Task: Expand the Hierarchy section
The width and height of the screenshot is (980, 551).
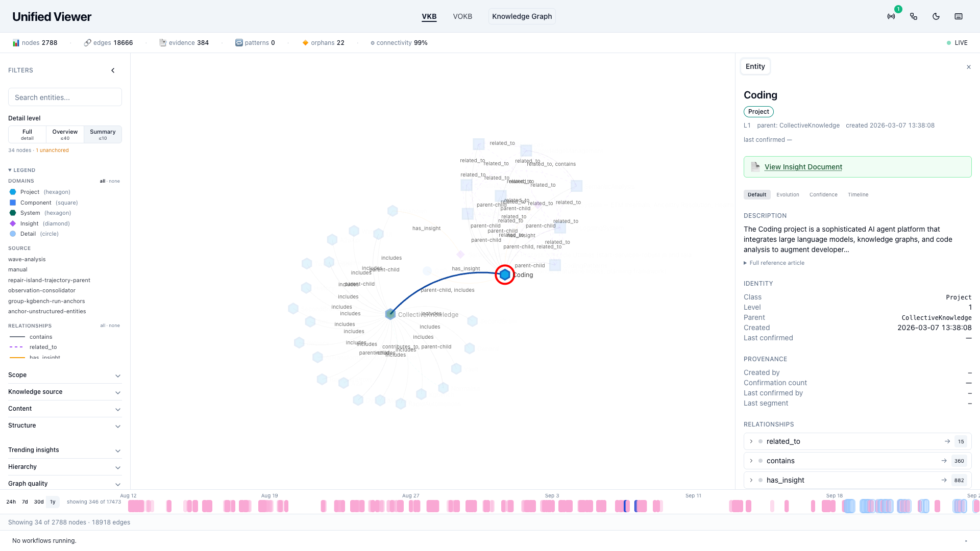Action: click(65, 467)
